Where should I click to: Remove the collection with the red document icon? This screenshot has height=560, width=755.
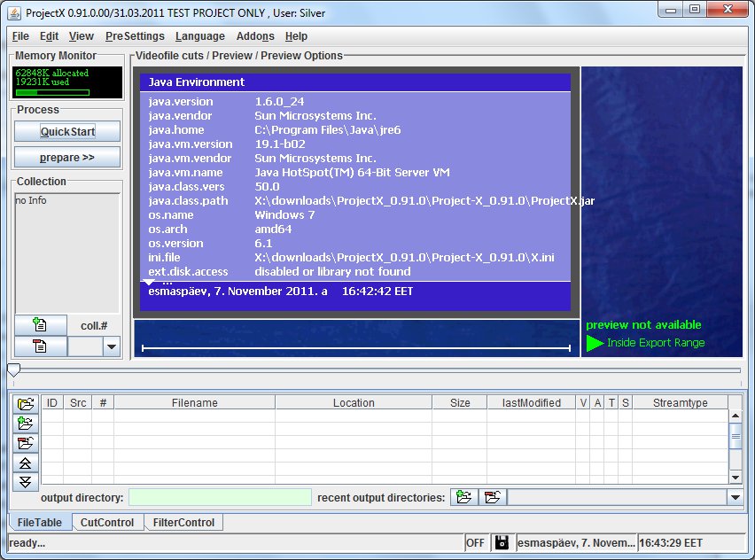point(41,346)
